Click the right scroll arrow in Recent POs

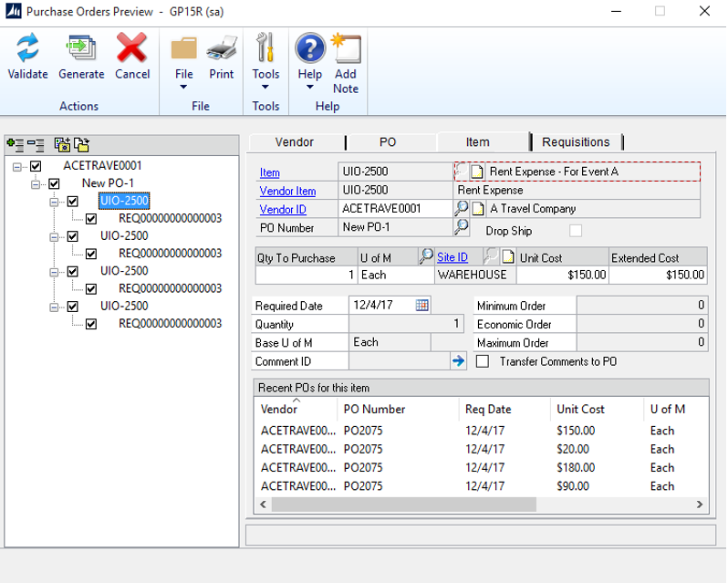pos(700,505)
